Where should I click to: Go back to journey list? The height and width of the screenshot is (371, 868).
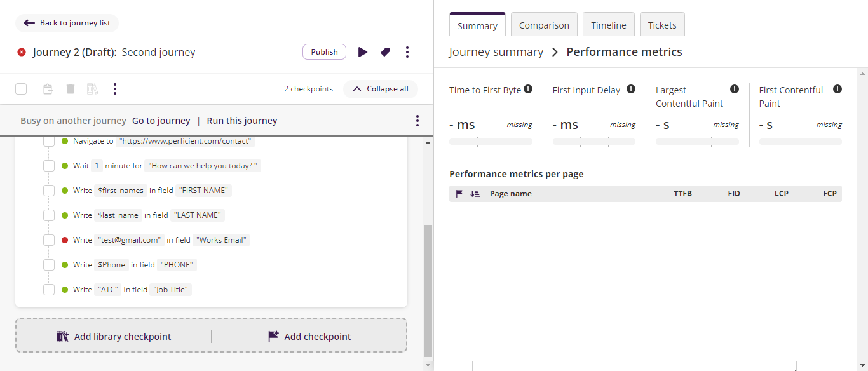tap(67, 23)
